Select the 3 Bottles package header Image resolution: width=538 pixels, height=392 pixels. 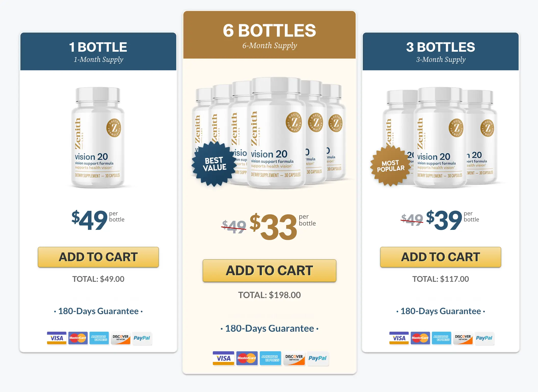(x=440, y=51)
